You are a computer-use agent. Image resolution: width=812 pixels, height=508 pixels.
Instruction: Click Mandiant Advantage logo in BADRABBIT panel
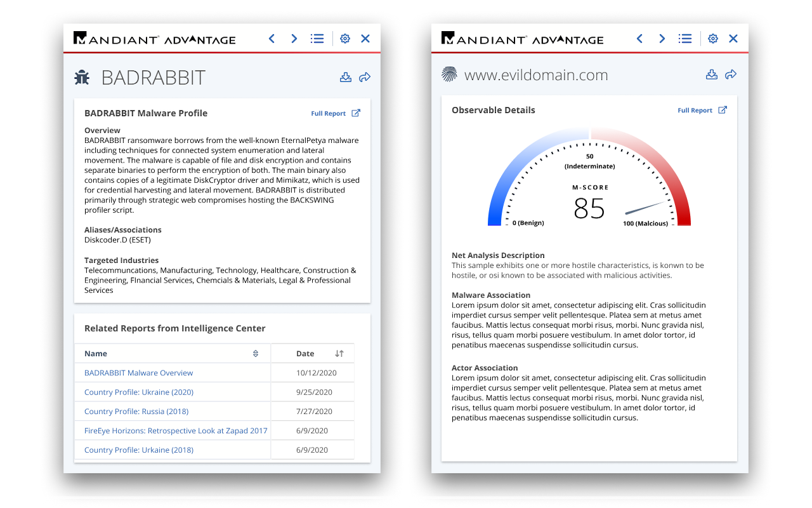click(154, 39)
